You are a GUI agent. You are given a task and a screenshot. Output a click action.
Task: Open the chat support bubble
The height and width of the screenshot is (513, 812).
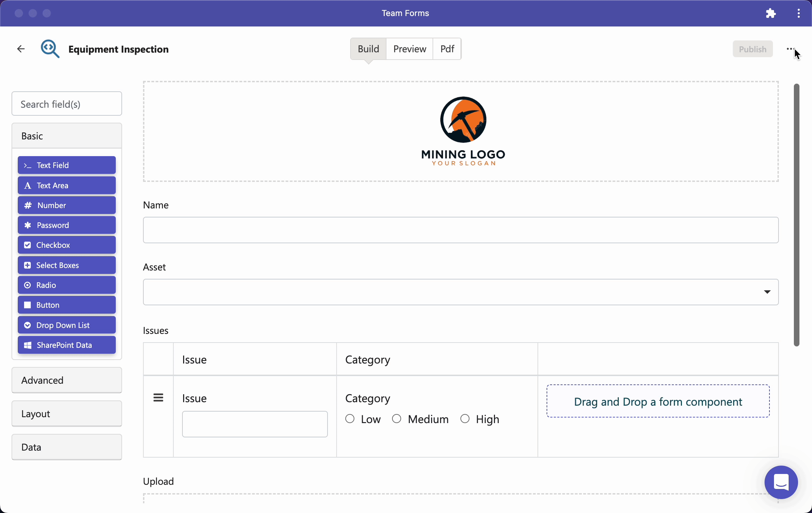(x=781, y=482)
